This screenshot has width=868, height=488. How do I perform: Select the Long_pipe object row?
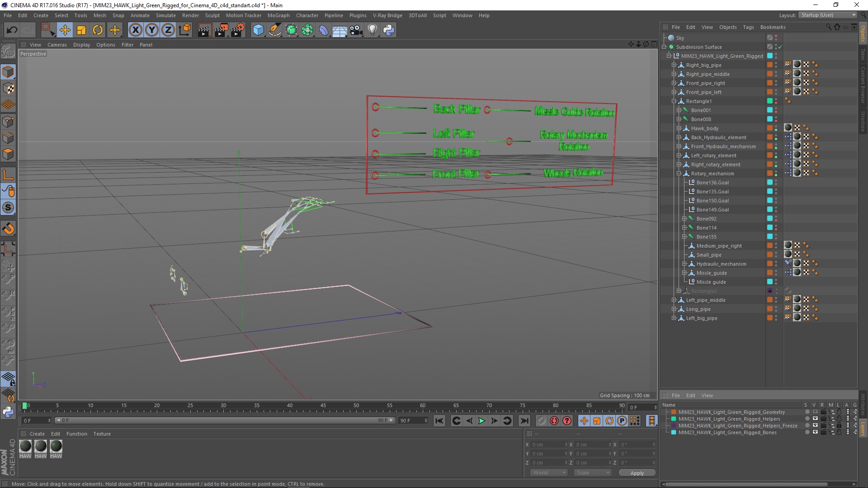[x=698, y=309]
